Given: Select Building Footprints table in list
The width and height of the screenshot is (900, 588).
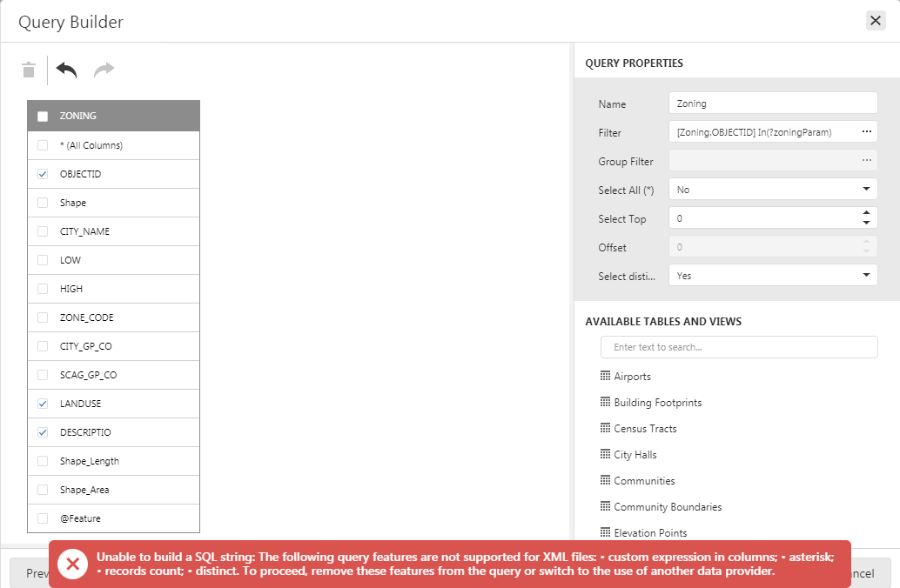Looking at the screenshot, I should click(x=658, y=403).
